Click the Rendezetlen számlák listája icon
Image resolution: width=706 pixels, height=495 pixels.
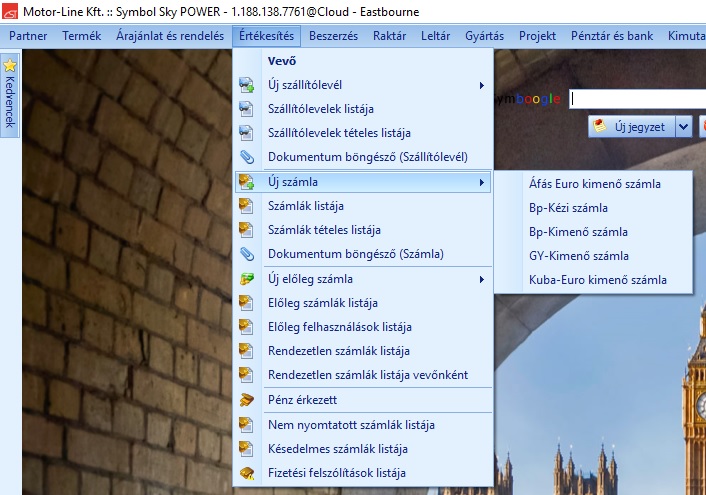click(x=247, y=351)
